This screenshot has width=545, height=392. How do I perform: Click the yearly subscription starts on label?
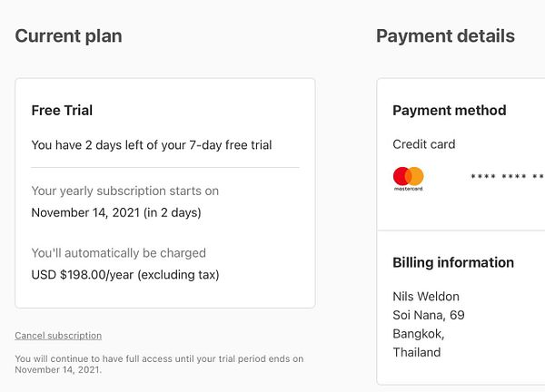[x=124, y=191]
